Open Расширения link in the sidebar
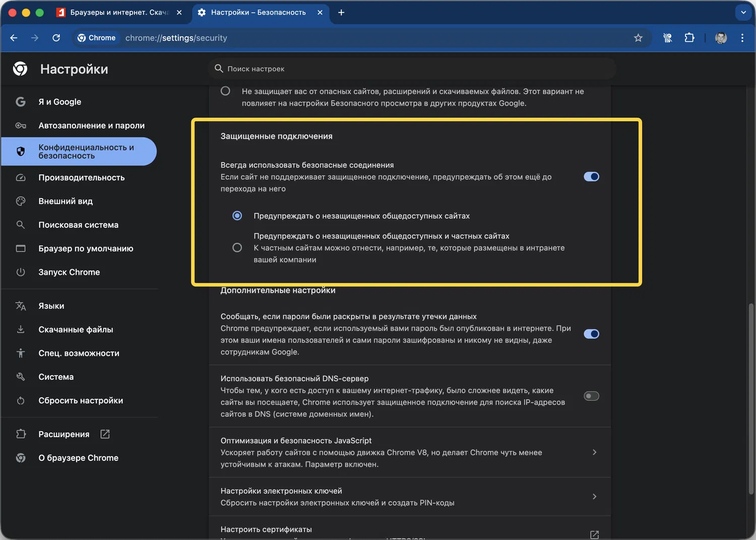This screenshot has width=756, height=540. (64, 434)
